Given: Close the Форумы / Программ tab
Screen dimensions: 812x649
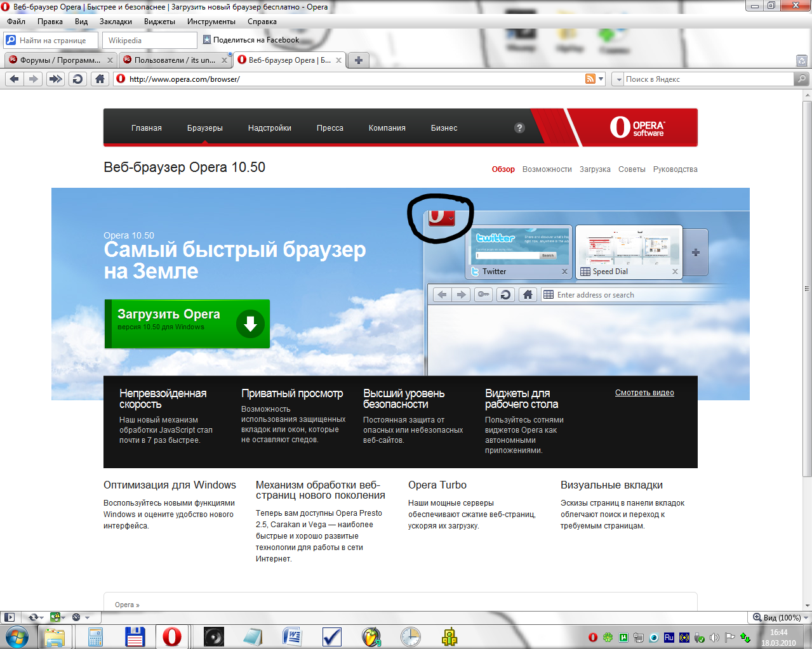Looking at the screenshot, I should (110, 60).
